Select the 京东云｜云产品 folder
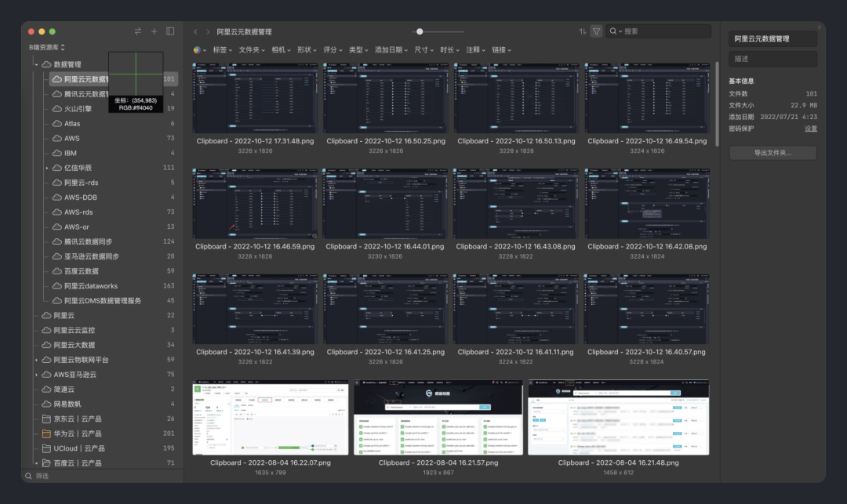This screenshot has height=504, width=847. click(x=107, y=419)
